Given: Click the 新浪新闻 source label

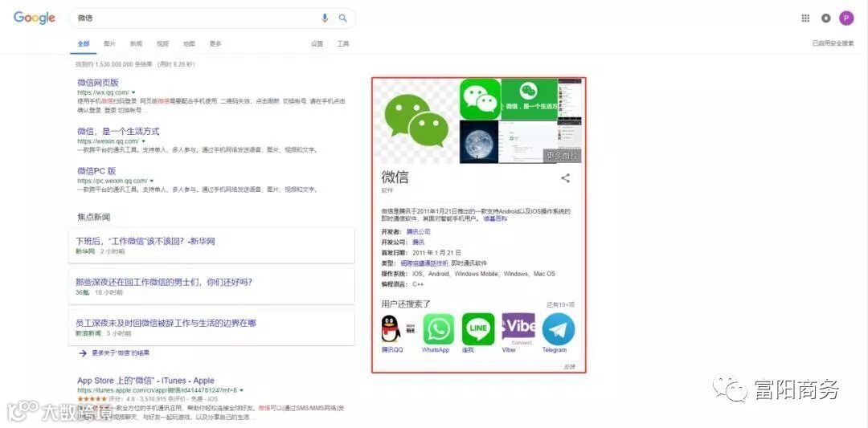Looking at the screenshot, I should pyautogui.click(x=88, y=333).
